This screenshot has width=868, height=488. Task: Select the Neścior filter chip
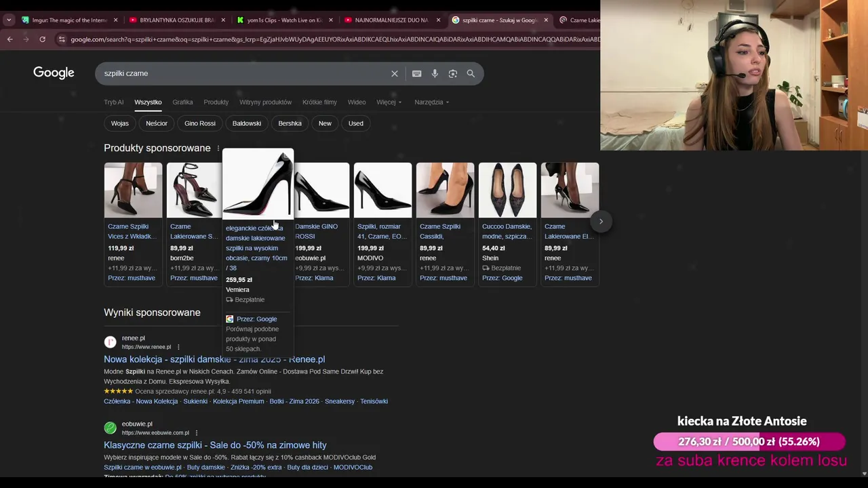tap(157, 123)
